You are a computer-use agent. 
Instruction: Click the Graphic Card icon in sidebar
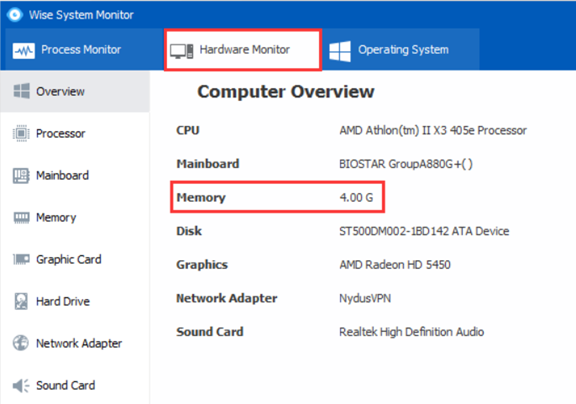[21, 259]
